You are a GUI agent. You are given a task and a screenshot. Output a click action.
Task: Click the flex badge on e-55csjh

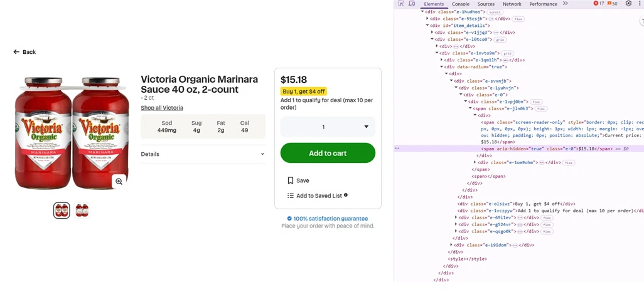click(518, 19)
